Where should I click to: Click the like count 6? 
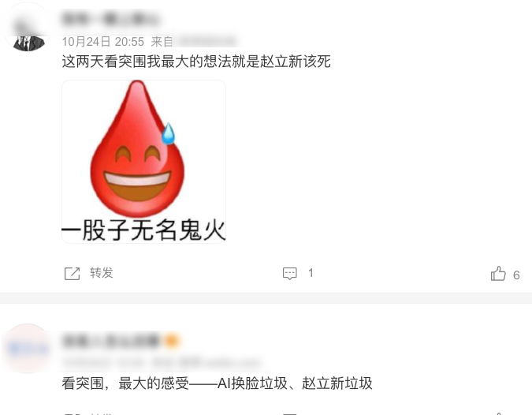click(516, 275)
